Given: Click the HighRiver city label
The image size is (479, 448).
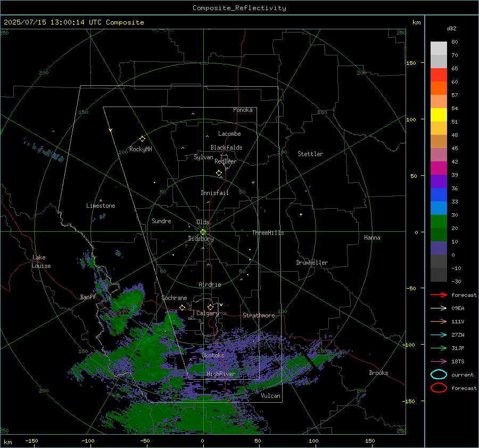Looking at the screenshot, I should 220,374.
